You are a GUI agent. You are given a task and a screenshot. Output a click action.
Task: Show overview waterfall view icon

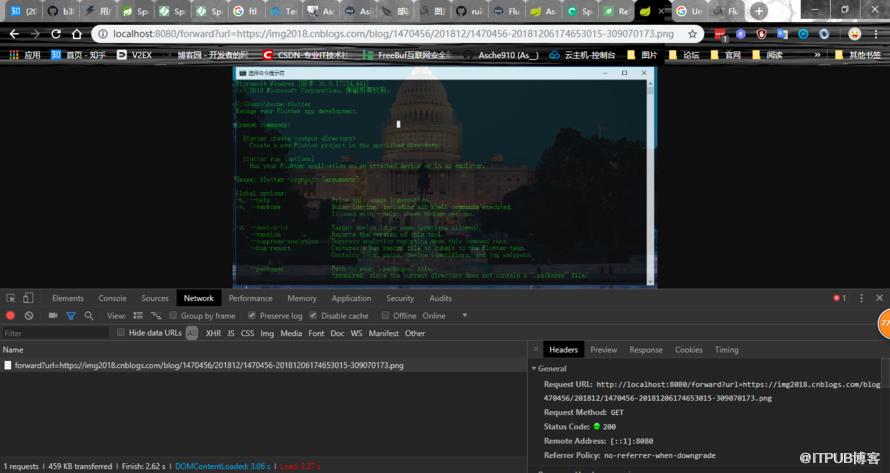pos(156,316)
